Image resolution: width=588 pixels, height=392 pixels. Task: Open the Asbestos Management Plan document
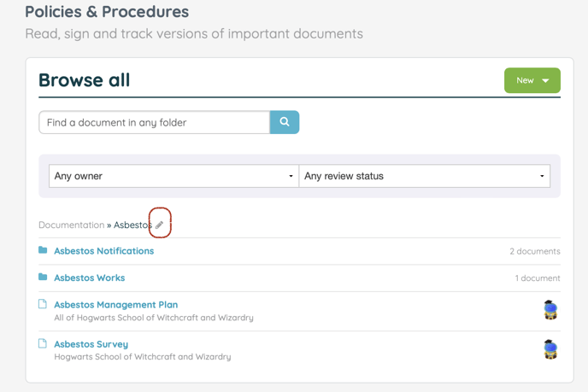[x=115, y=305]
